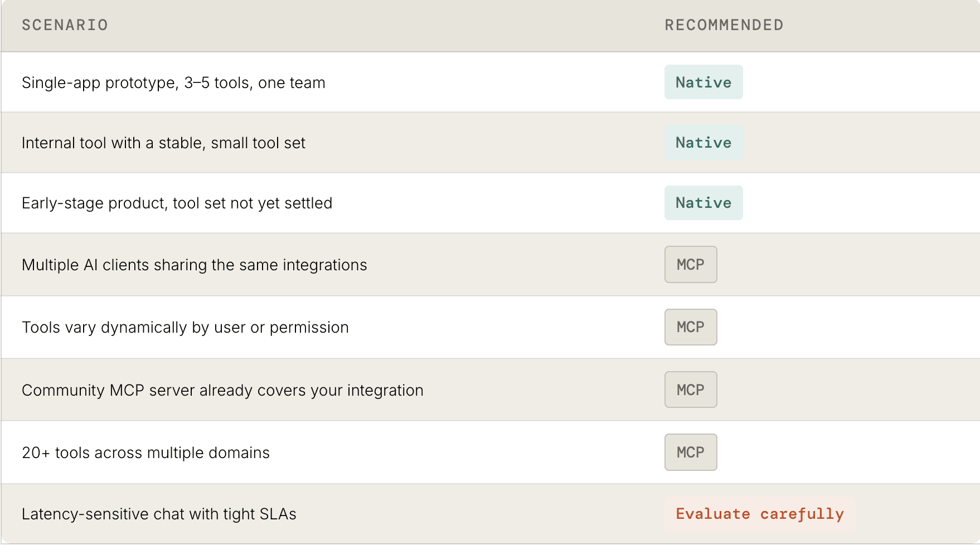
Task: Click empty space right of Evaluate carefully badge
Action: (917, 514)
